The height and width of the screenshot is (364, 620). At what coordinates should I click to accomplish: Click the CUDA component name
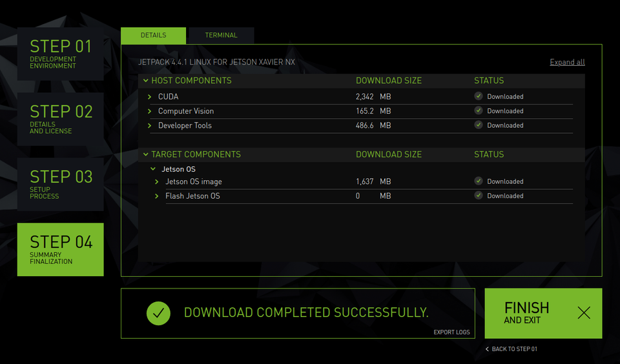[168, 97]
